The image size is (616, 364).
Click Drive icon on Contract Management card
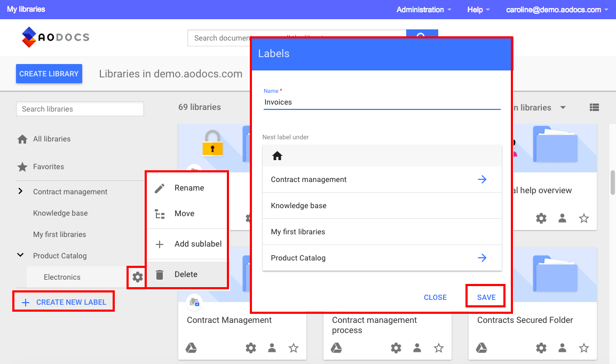click(x=191, y=347)
